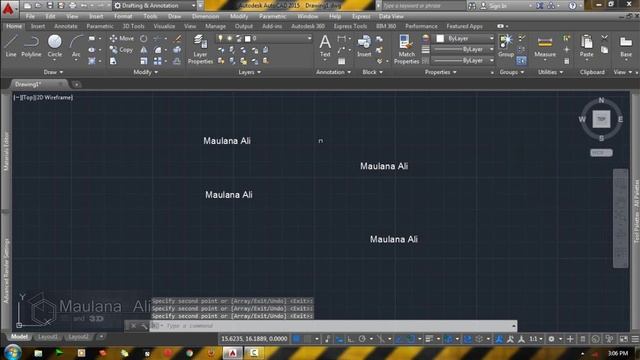Toggle ortho mode in status bar

click(351, 339)
